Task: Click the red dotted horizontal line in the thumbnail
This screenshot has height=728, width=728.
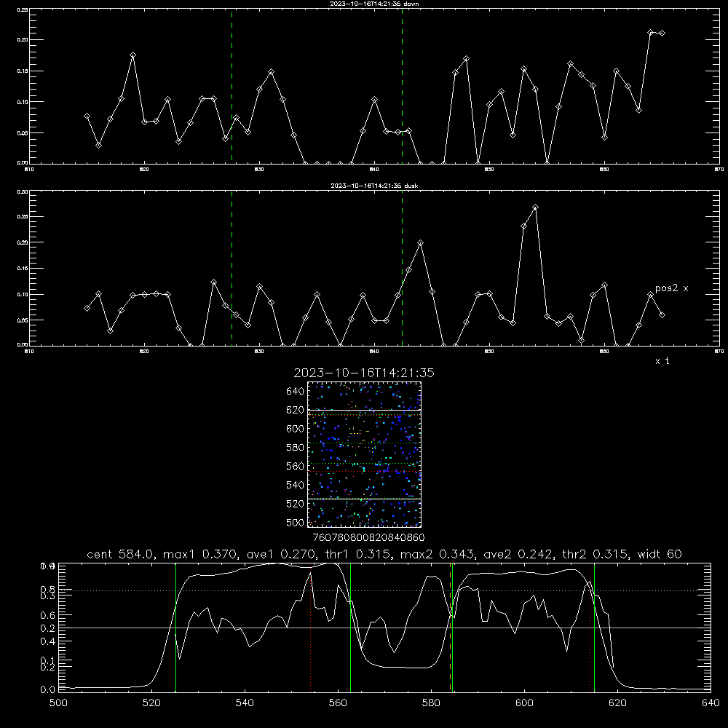Action: click(x=364, y=471)
